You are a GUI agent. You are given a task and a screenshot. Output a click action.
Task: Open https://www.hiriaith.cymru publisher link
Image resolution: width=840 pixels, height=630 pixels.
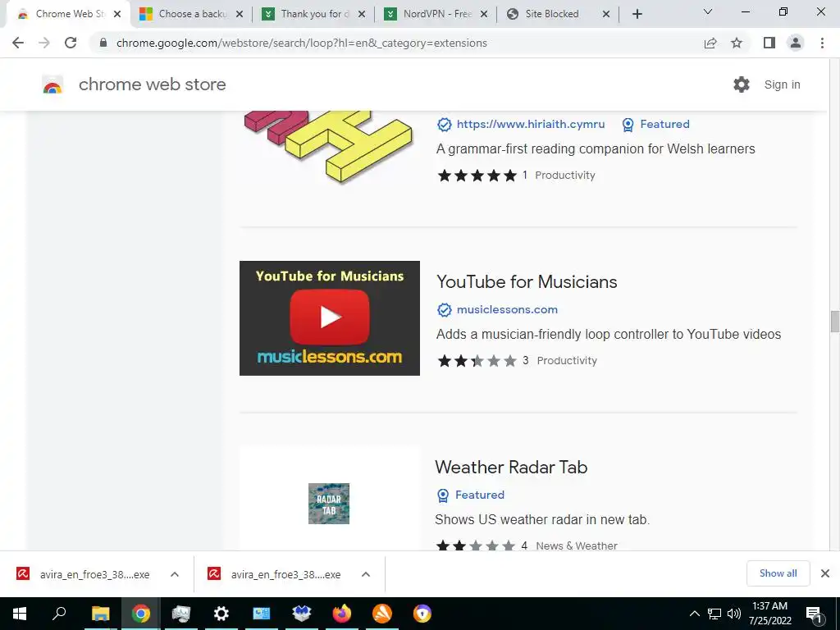click(531, 125)
